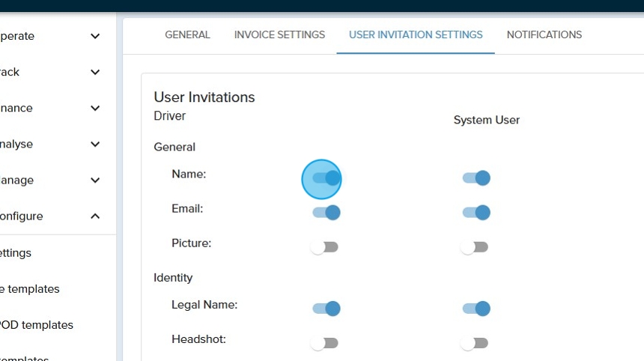Enable System User Headshot toggle
644x361 pixels.
(x=475, y=343)
